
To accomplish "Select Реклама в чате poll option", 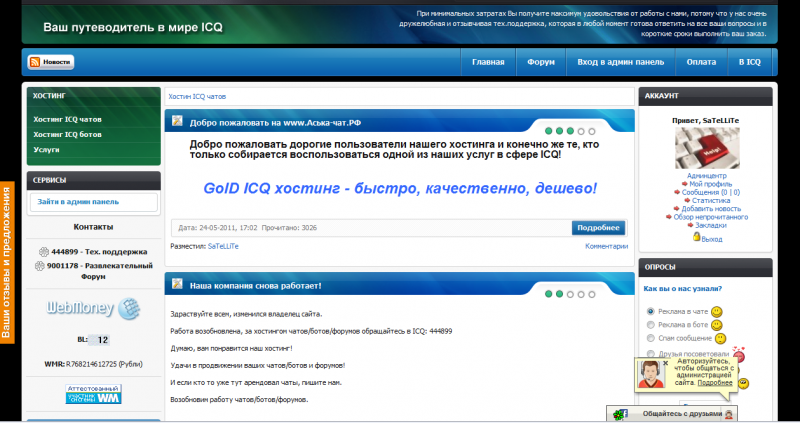I will point(651,311).
